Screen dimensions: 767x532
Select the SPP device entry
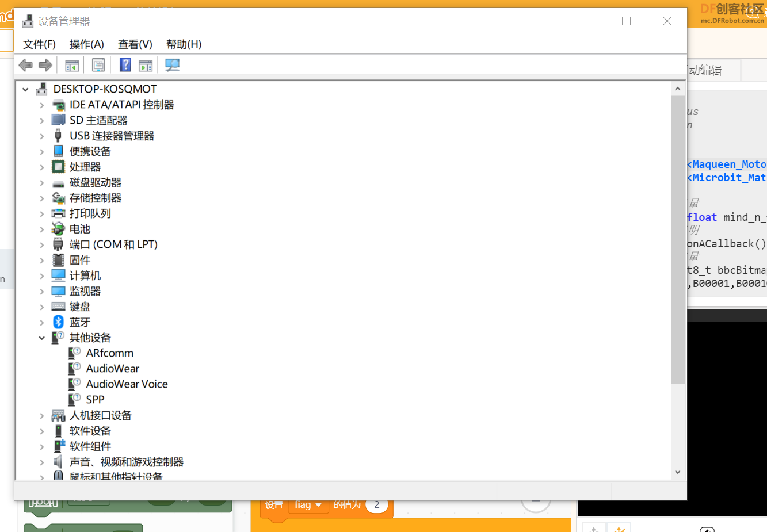[95, 399]
